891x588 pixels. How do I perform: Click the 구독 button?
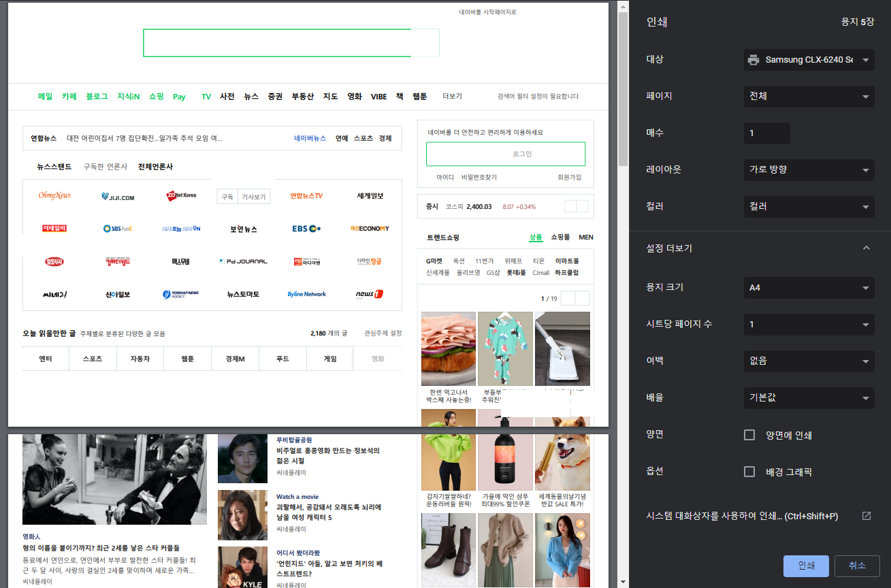click(227, 197)
